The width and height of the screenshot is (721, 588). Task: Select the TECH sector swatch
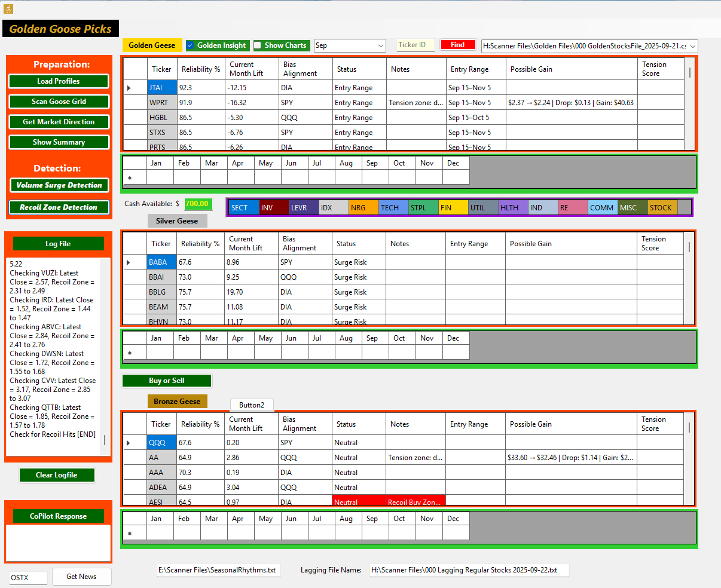tap(393, 208)
